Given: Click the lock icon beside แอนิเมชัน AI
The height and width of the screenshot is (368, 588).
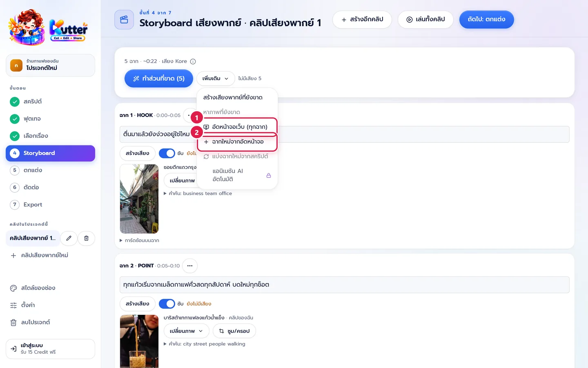Looking at the screenshot, I should pyautogui.click(x=269, y=175).
